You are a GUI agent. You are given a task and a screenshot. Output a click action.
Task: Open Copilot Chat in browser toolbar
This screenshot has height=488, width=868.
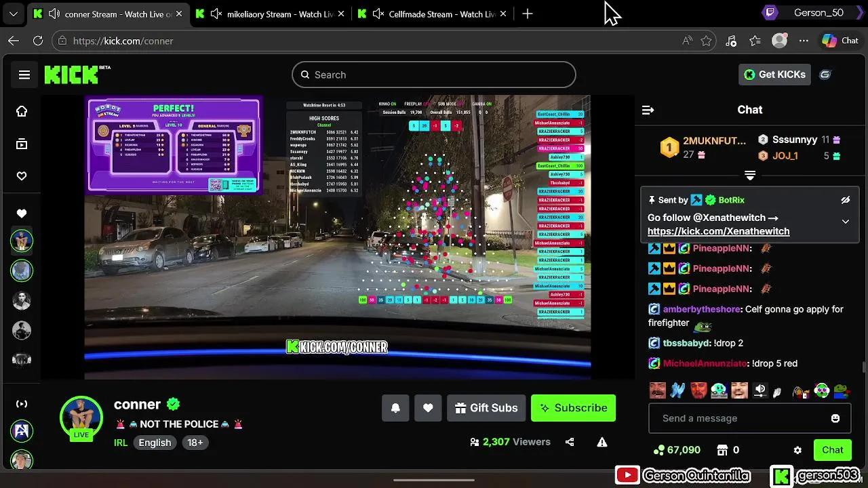(840, 41)
